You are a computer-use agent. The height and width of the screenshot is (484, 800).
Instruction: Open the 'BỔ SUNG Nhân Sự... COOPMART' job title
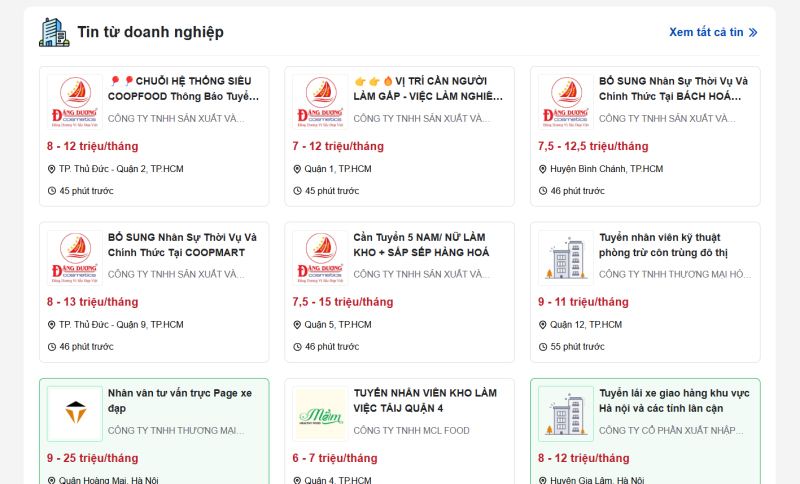(x=182, y=245)
